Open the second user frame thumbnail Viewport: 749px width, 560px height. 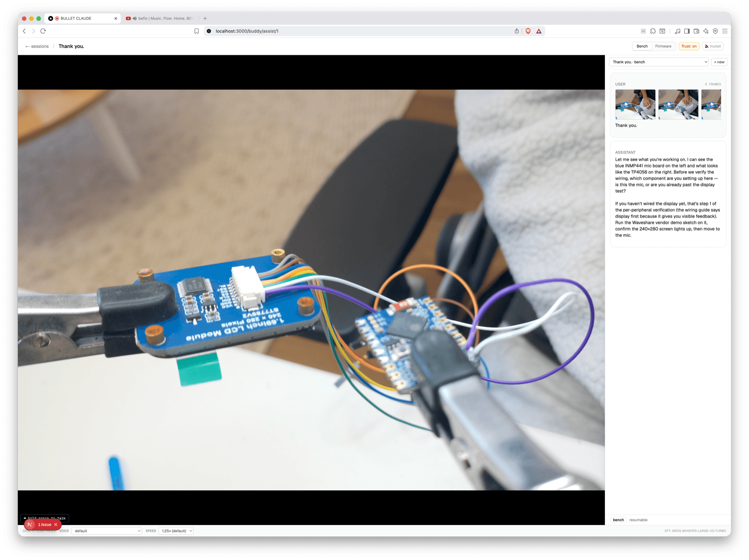click(x=678, y=104)
